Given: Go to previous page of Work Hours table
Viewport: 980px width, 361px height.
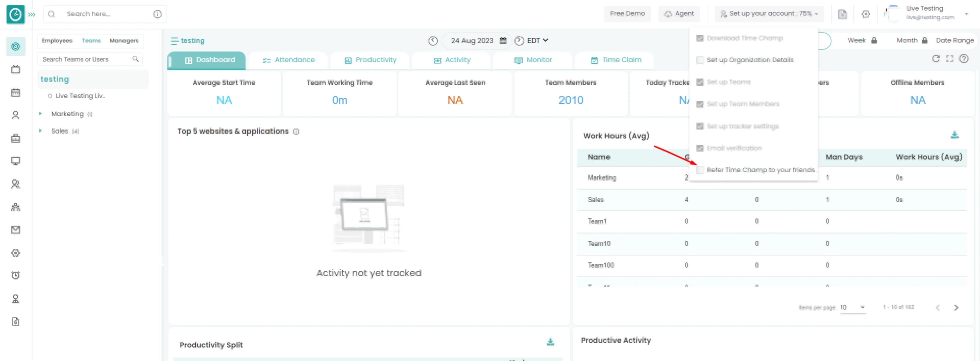Looking at the screenshot, I should point(937,307).
